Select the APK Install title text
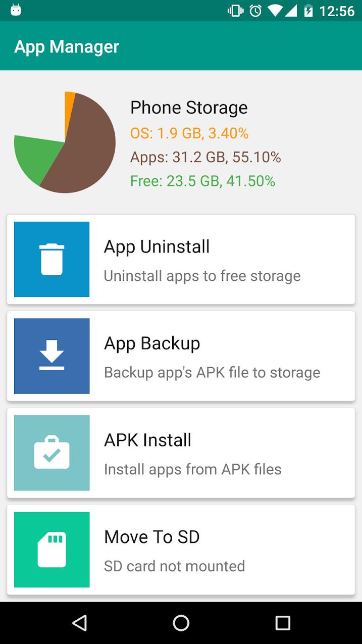Viewport: 362px width, 644px height. pos(147,440)
